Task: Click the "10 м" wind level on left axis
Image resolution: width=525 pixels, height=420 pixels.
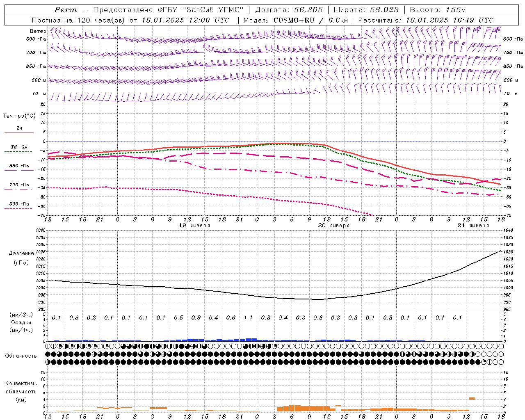Action: [39, 94]
